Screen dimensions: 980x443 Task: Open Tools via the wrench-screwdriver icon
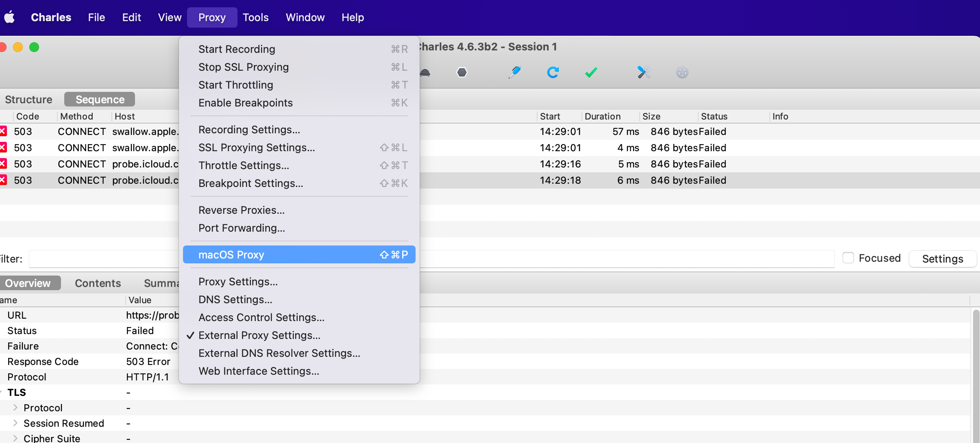[644, 72]
